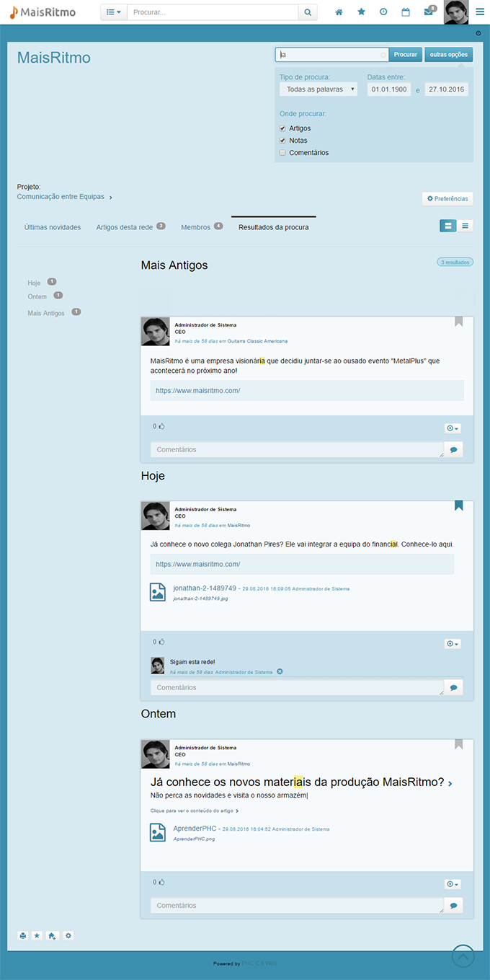The height and width of the screenshot is (980, 490).
Task: Send comment on the 'MetalPlus' note
Action: [x=453, y=449]
